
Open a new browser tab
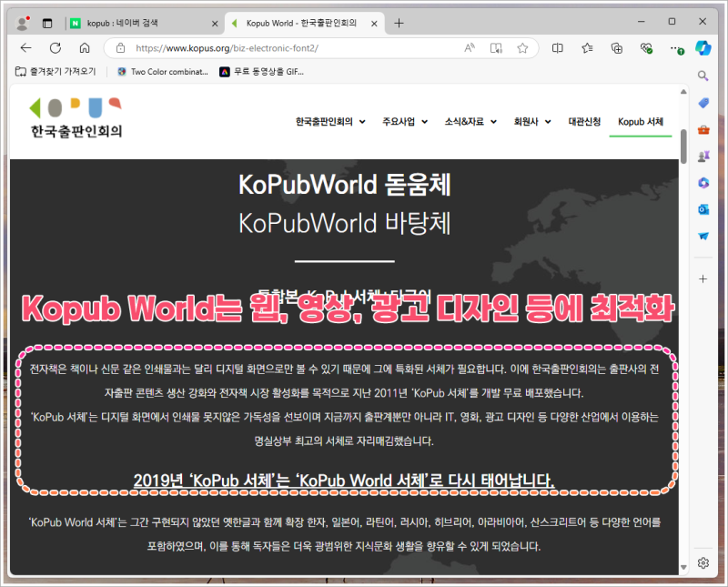pyautogui.click(x=399, y=23)
